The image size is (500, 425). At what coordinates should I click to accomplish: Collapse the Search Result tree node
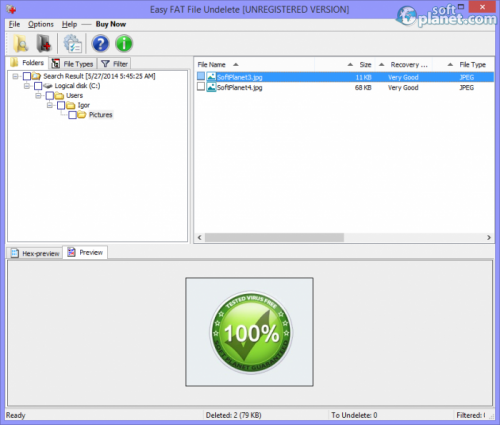tap(15, 76)
